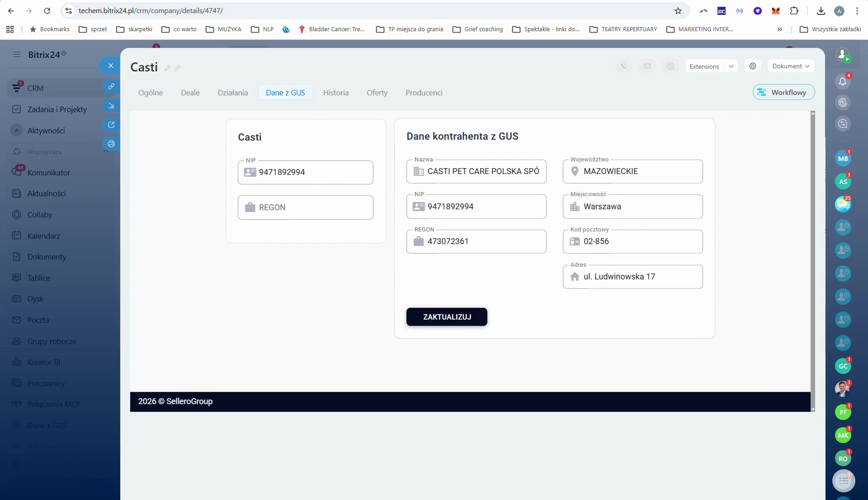Viewport: 868px width, 500px height.
Task: Expand the Dokument dropdown
Action: pos(791,66)
